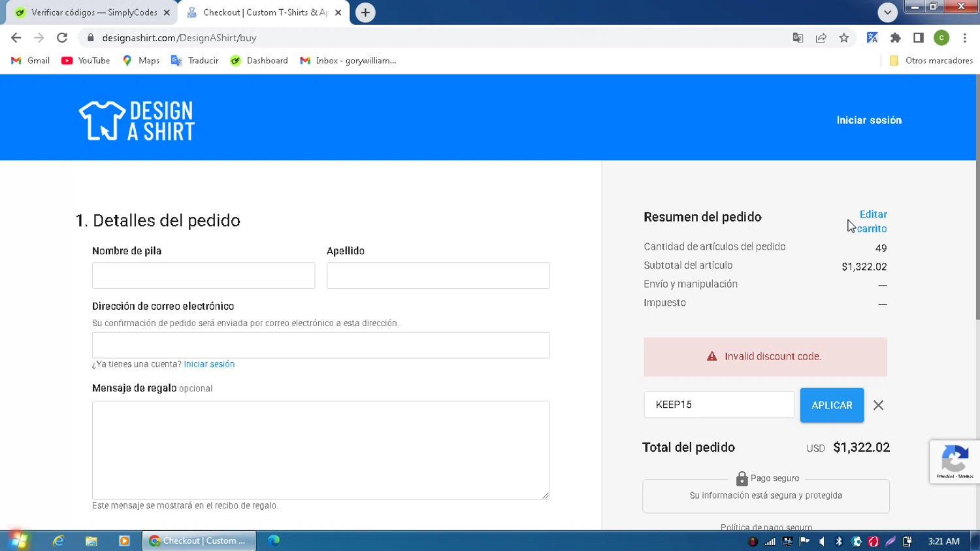
Task: Open the Chrome profile avatar
Action: point(941,38)
